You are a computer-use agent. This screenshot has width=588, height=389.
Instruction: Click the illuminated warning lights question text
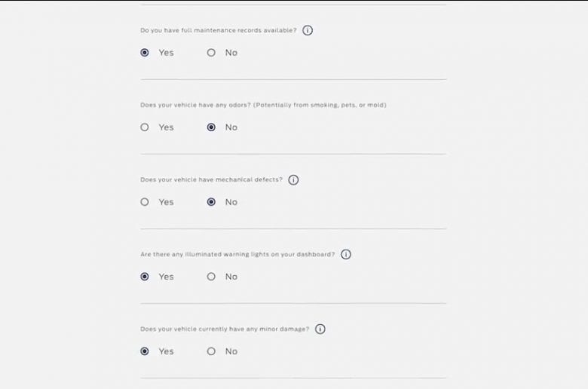pyautogui.click(x=237, y=254)
